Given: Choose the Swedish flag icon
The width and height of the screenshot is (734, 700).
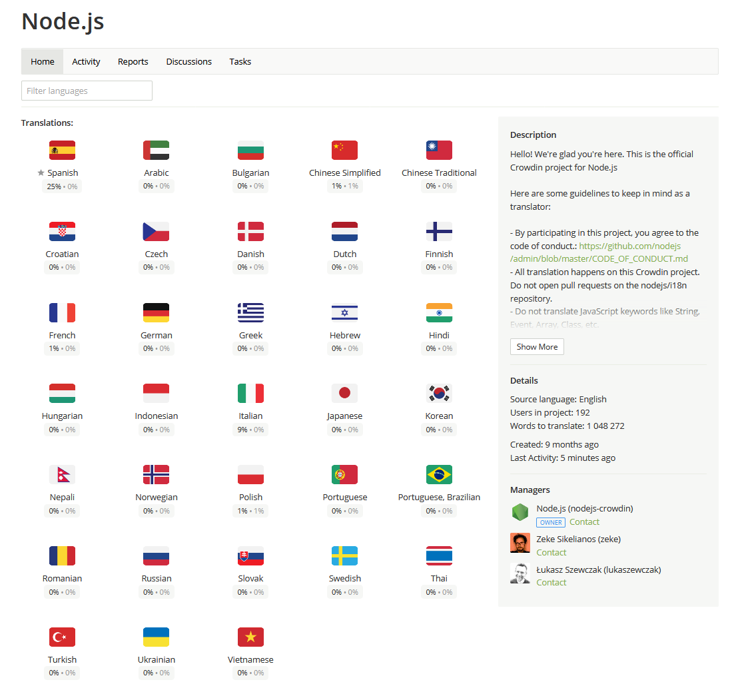Looking at the screenshot, I should coord(344,555).
